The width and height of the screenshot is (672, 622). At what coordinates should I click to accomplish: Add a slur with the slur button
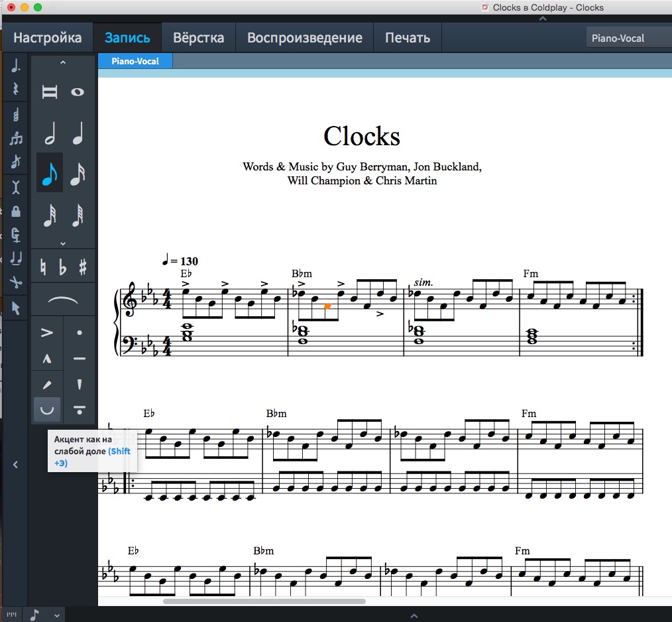tap(63, 300)
